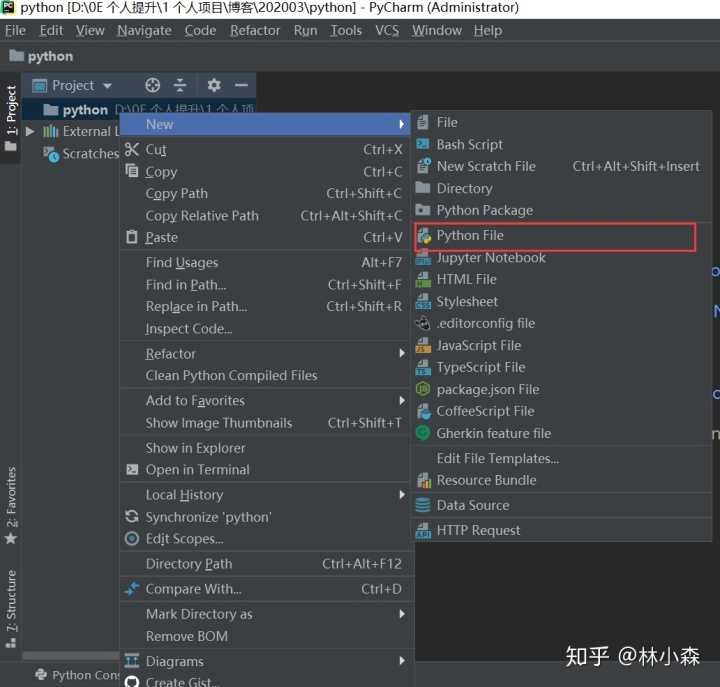The image size is (720, 687).
Task: Click the package.json File icon
Action: [x=422, y=389]
